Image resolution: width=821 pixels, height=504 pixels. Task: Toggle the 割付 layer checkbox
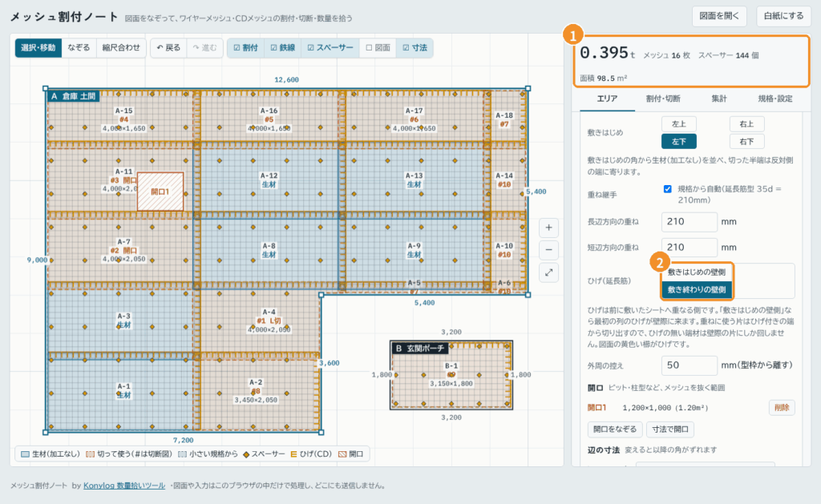(245, 47)
